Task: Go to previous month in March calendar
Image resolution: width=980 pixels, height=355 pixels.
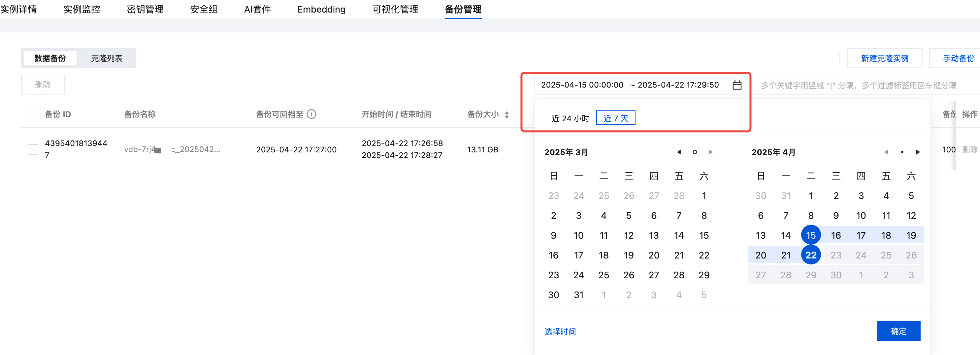Action: [679, 152]
